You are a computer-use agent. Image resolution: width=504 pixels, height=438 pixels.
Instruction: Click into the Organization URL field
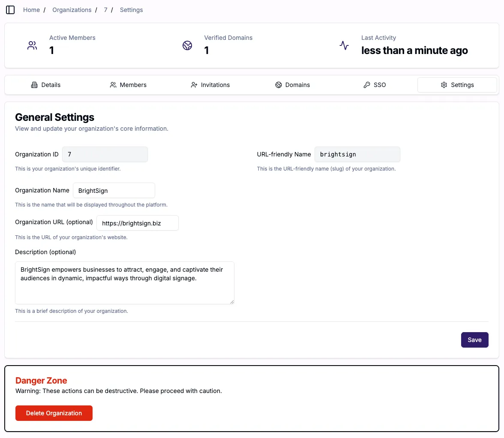pyautogui.click(x=138, y=223)
